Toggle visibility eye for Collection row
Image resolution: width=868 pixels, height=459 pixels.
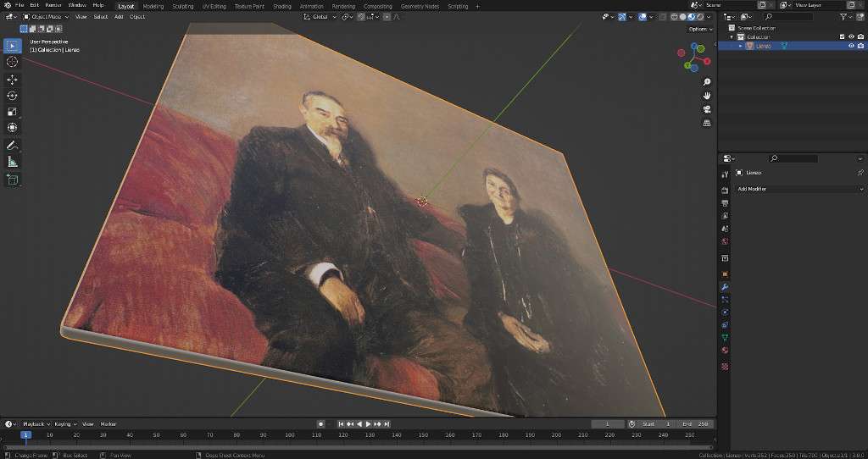(x=851, y=37)
